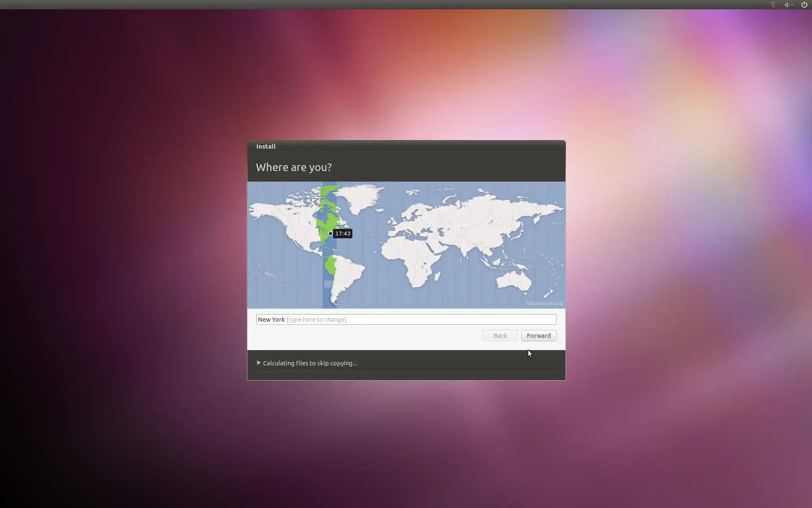The width and height of the screenshot is (812, 508).
Task: Click the disabled Back button
Action: [x=500, y=335]
